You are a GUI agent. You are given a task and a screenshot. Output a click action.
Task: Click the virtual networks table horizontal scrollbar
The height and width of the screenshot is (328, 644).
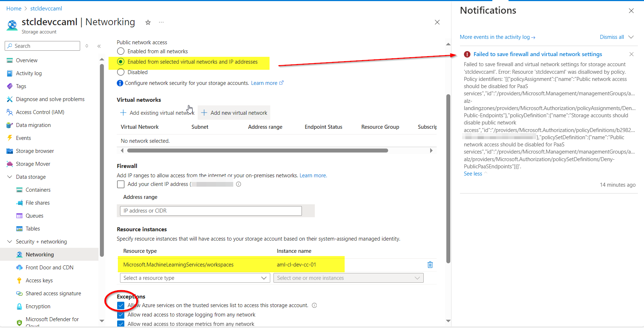click(257, 151)
